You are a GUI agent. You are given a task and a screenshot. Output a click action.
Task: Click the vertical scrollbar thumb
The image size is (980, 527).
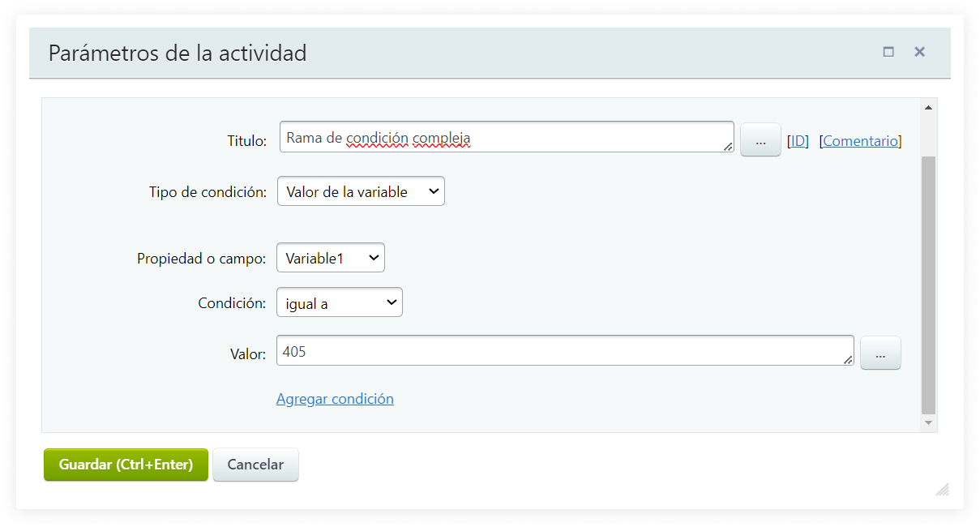(928, 284)
